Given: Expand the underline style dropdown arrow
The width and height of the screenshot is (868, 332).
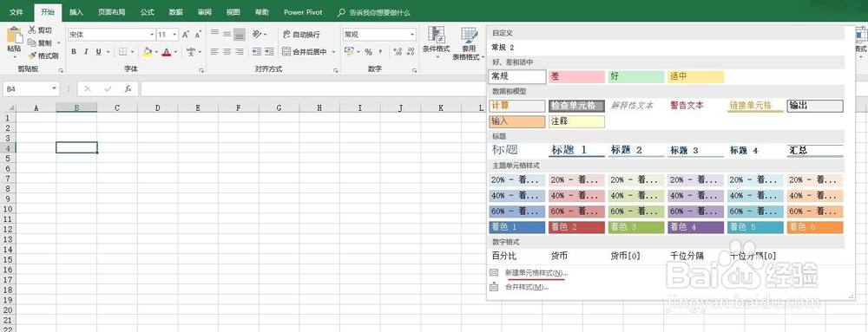Looking at the screenshot, I should click(108, 52).
